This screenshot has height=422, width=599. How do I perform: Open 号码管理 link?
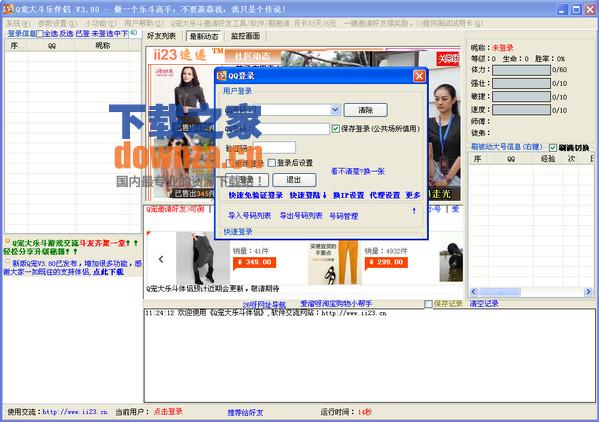point(343,216)
